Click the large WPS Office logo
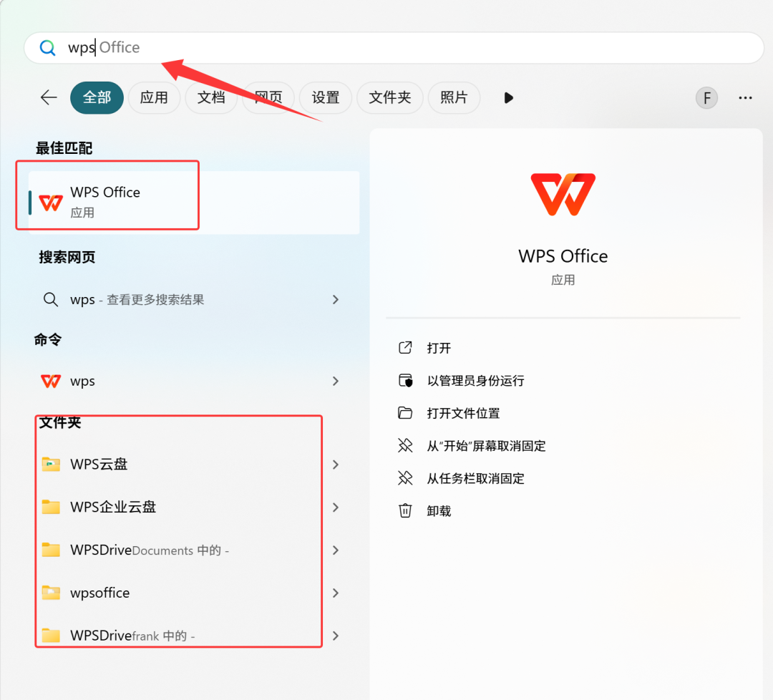773x700 pixels. click(x=563, y=194)
